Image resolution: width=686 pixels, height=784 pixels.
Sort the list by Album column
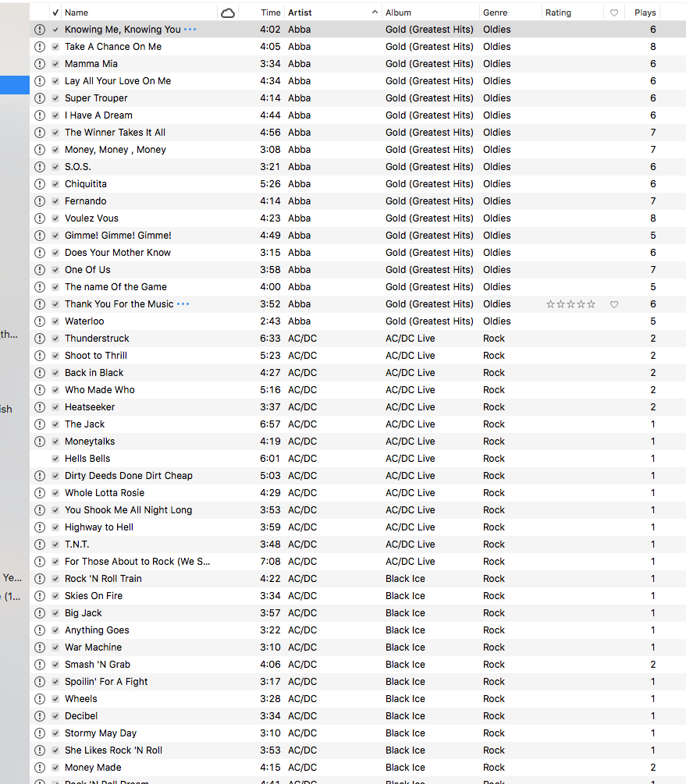398,12
